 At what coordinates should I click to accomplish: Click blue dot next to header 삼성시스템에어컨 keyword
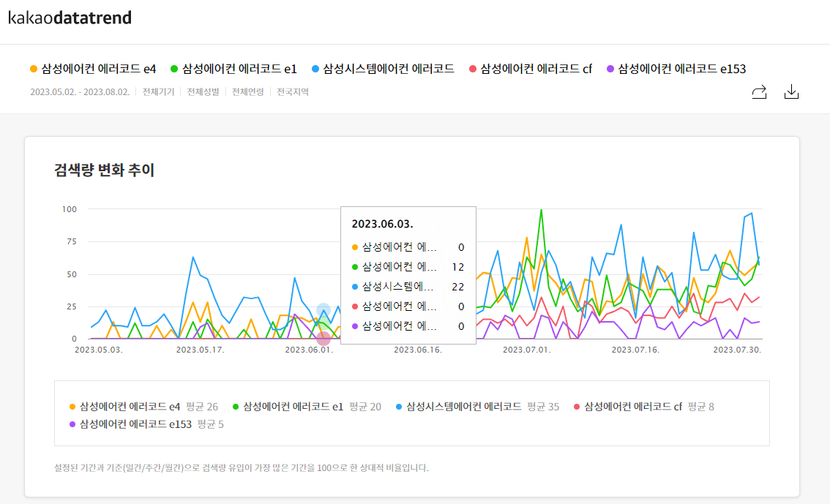(x=315, y=69)
